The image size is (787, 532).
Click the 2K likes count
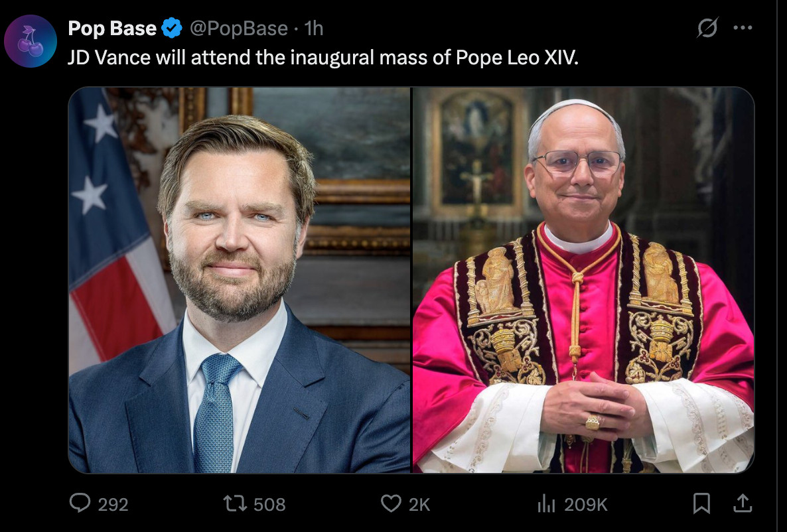point(419,504)
